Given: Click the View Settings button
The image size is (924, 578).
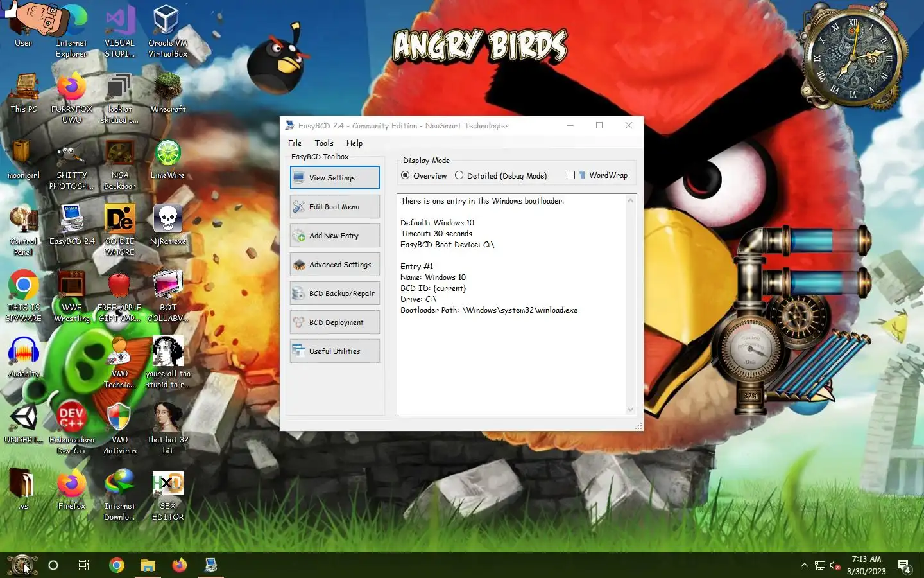Looking at the screenshot, I should (334, 178).
